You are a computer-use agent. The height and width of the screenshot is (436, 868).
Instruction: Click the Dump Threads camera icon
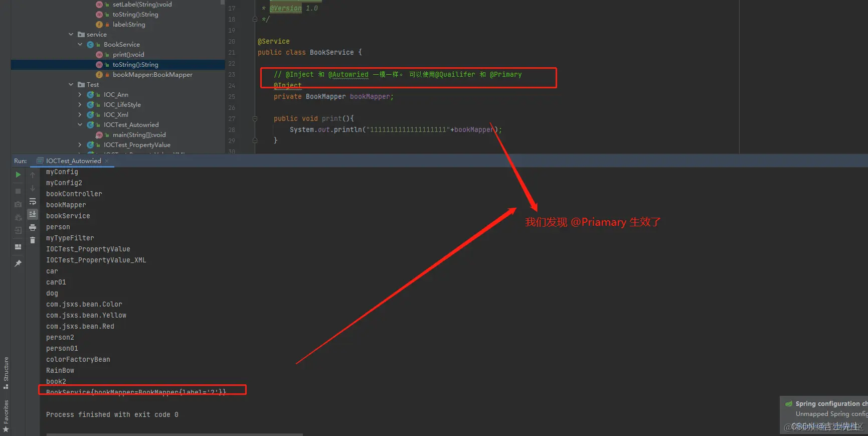18,204
